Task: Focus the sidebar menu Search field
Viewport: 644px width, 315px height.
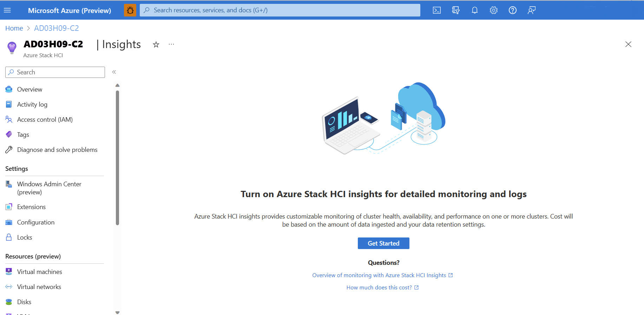Action: pos(55,72)
